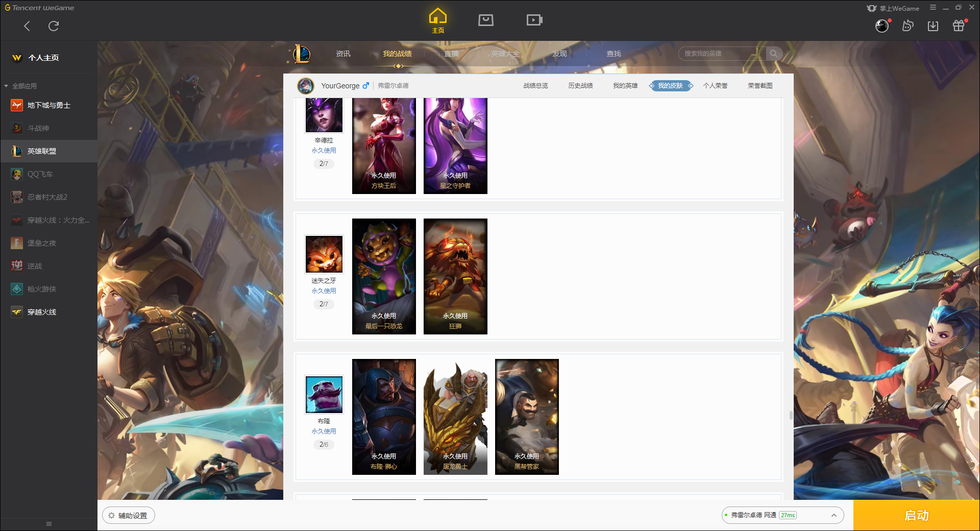The width and height of the screenshot is (980, 531).
Task: Select 地下城与勇士 game
Action: 49,105
